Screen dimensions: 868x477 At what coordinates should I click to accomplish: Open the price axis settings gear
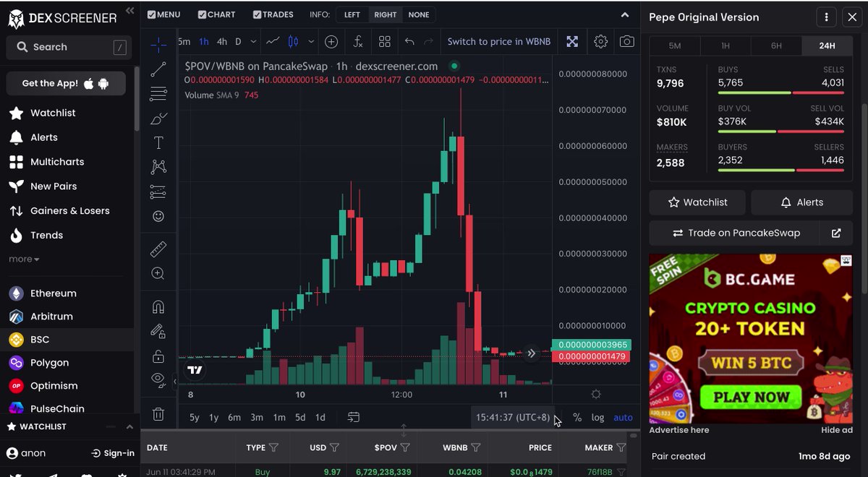596,394
